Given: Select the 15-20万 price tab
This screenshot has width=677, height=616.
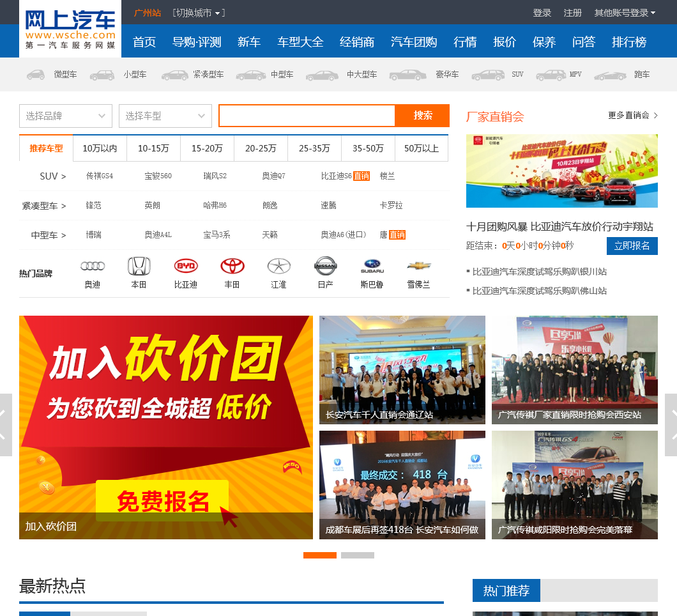Looking at the screenshot, I should tap(207, 148).
